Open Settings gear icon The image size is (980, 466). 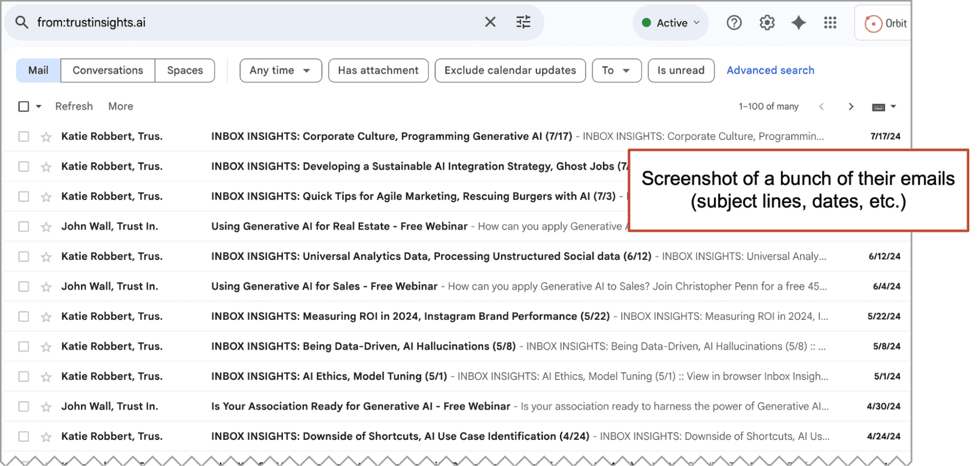pos(767,23)
